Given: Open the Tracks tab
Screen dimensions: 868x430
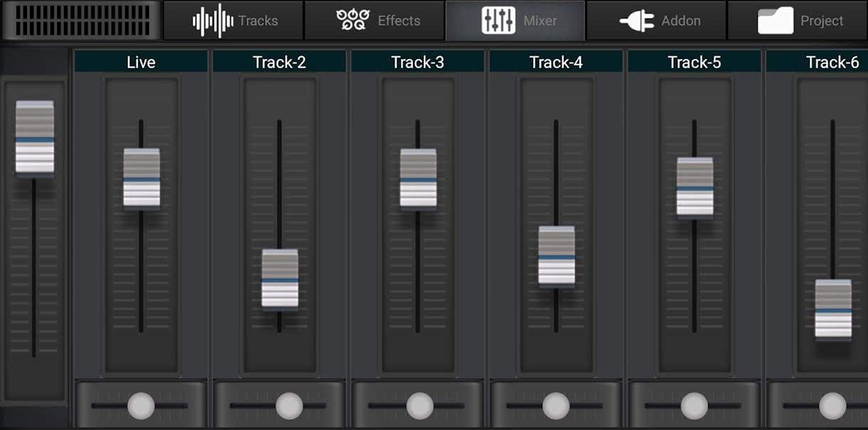Looking at the screenshot, I should click(x=233, y=21).
